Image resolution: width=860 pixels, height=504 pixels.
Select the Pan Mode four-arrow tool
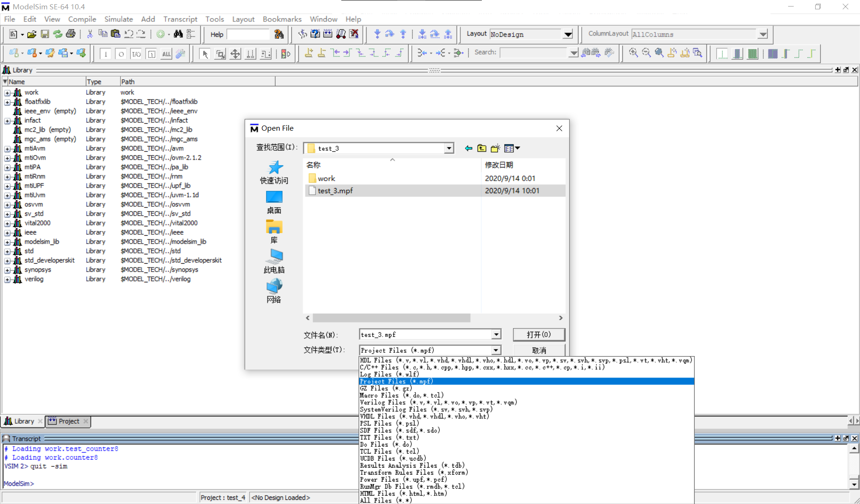[235, 54]
